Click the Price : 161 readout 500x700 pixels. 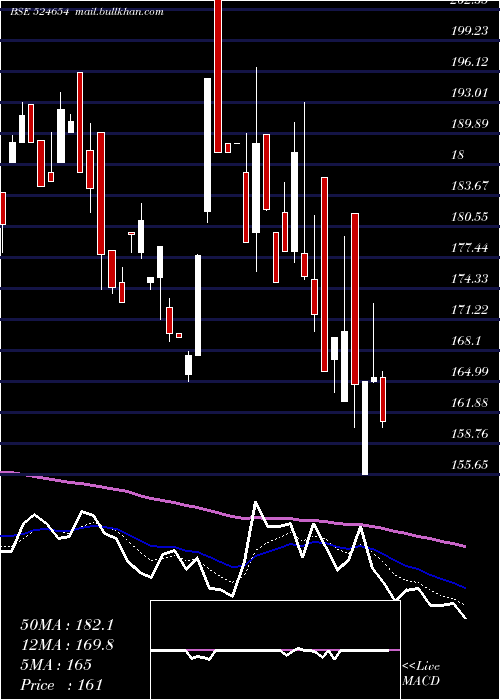tap(61, 684)
